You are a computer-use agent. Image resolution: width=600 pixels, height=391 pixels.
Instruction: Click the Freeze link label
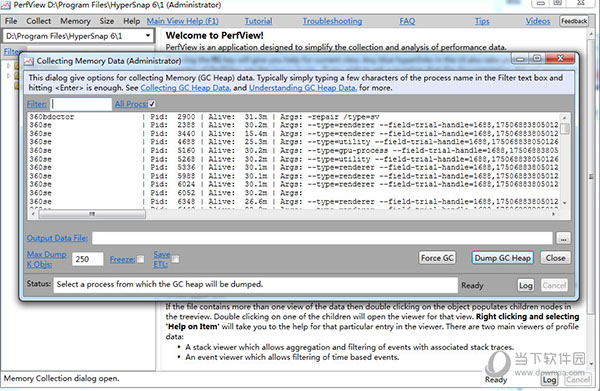[122, 259]
